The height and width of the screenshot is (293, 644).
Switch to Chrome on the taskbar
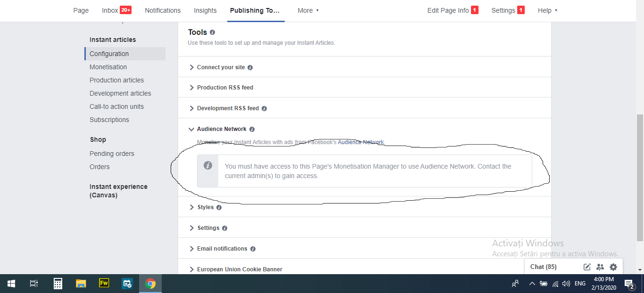[x=150, y=284]
